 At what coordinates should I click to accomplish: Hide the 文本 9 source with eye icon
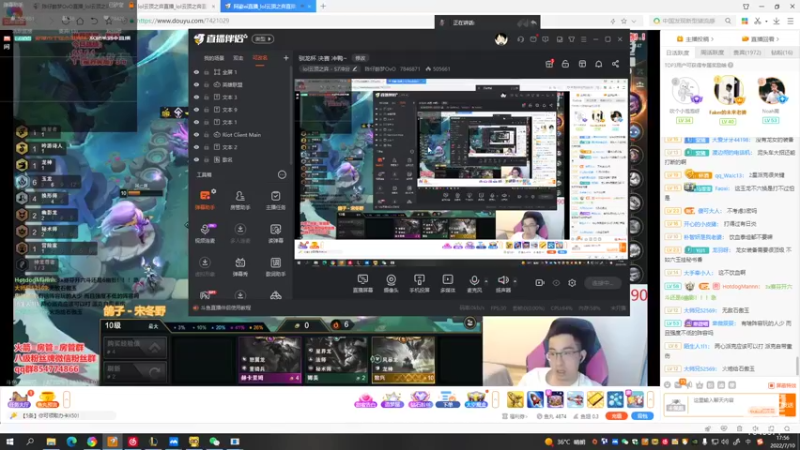pos(196,110)
